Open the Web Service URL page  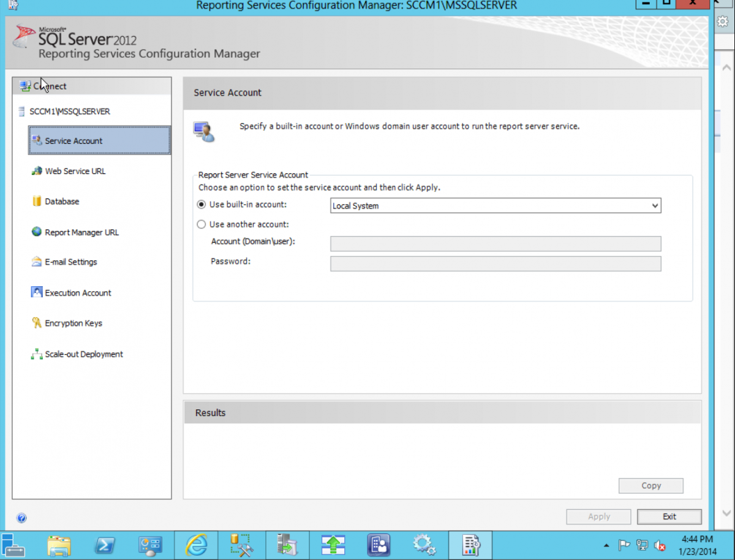click(x=75, y=172)
